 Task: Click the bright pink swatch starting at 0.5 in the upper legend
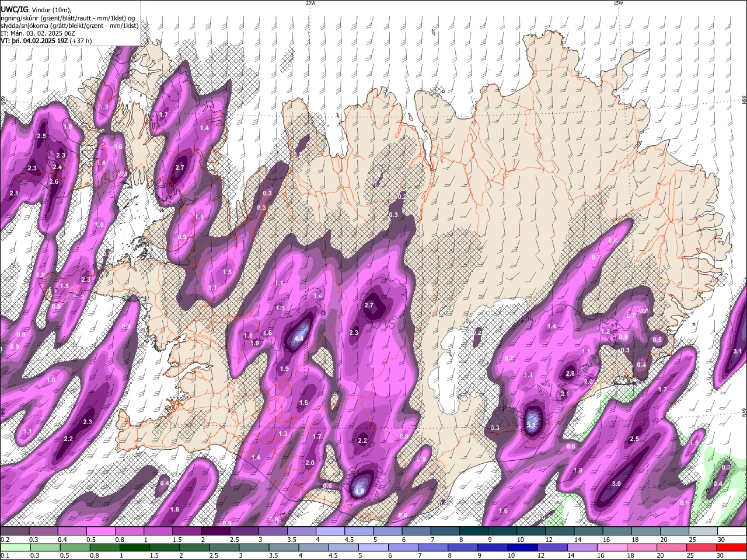coord(100,531)
